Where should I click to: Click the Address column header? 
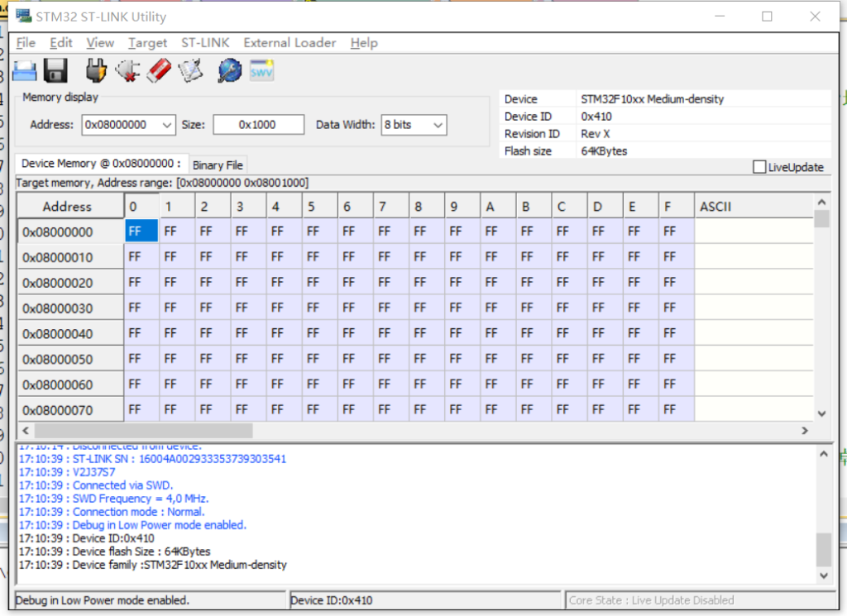coord(71,206)
